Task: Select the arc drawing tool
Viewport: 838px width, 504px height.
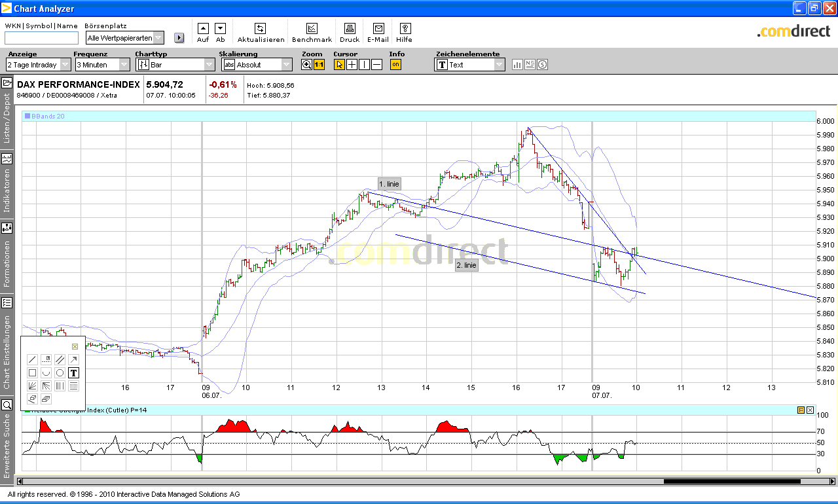Action: [x=46, y=372]
